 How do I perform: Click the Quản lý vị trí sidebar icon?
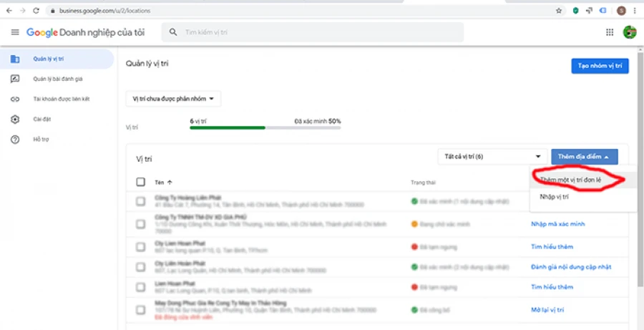point(15,59)
